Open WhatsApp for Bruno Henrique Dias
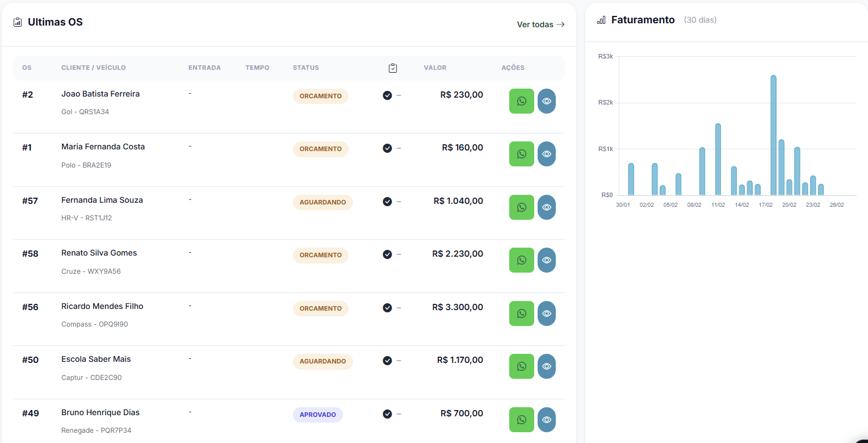This screenshot has width=868, height=443. tap(521, 420)
